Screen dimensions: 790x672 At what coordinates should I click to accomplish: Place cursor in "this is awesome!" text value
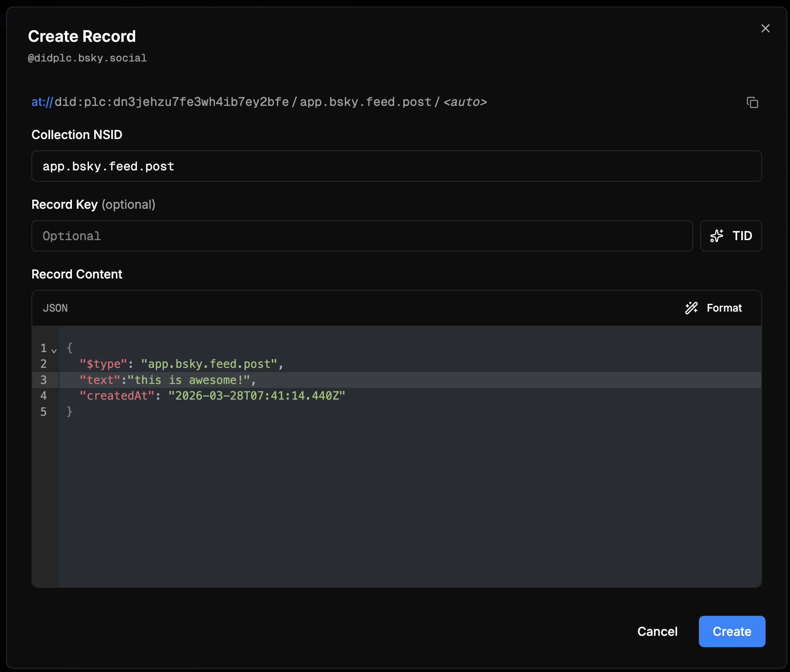pos(188,380)
